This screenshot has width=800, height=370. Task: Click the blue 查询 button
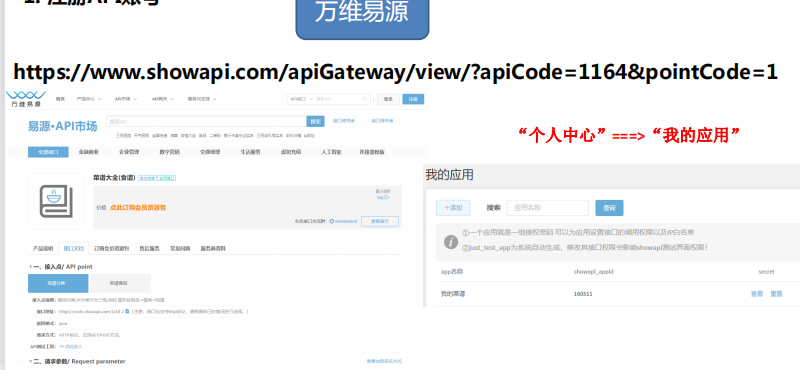point(609,208)
